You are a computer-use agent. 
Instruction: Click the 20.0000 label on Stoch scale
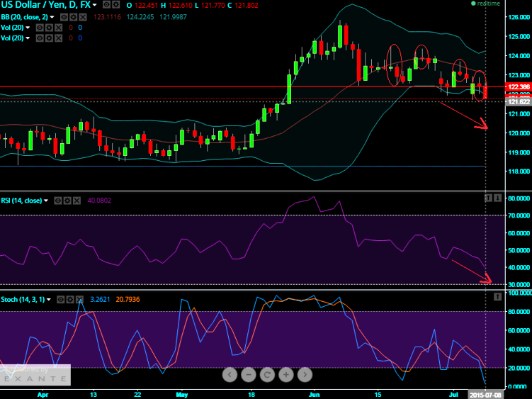click(518, 368)
